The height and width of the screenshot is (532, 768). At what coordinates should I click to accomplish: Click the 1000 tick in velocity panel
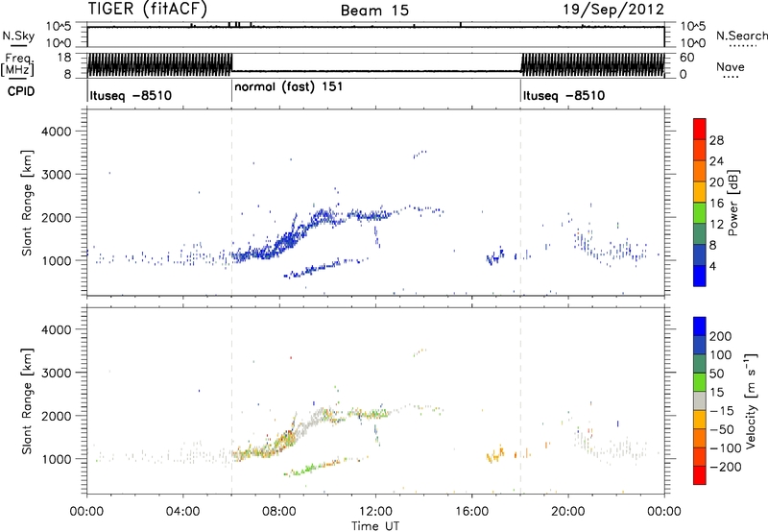click(56, 459)
